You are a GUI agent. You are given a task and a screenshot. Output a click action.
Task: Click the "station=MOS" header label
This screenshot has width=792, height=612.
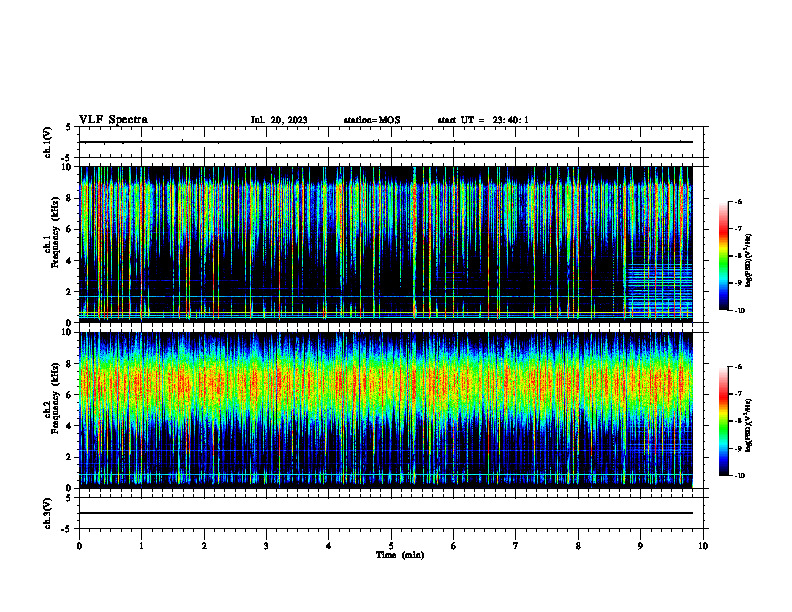372,120
